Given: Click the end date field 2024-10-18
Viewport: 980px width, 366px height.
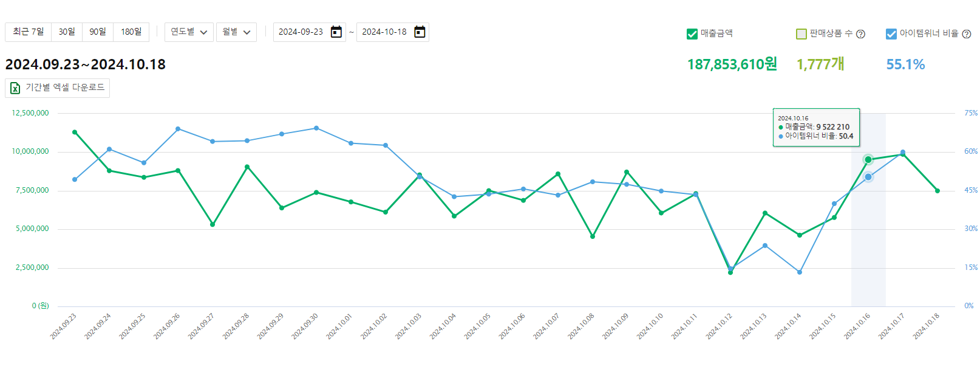Looking at the screenshot, I should click(384, 32).
